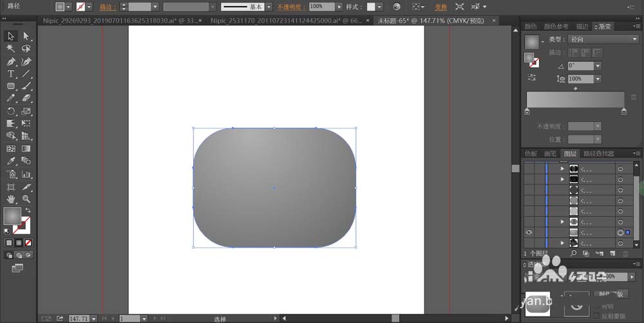Open the gradient angle dropdown next to 0°
Image resolution: width=644 pixels, height=323 pixels.
598,66
